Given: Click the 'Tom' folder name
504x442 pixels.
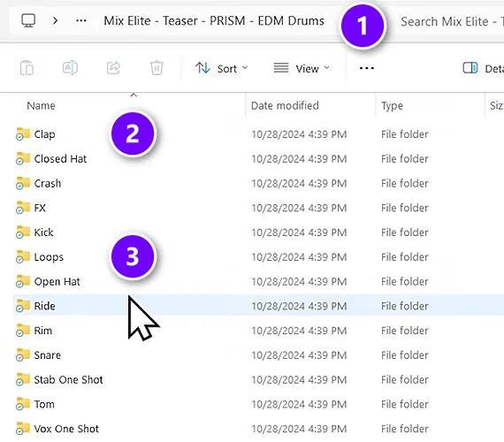Looking at the screenshot, I should point(44,404).
